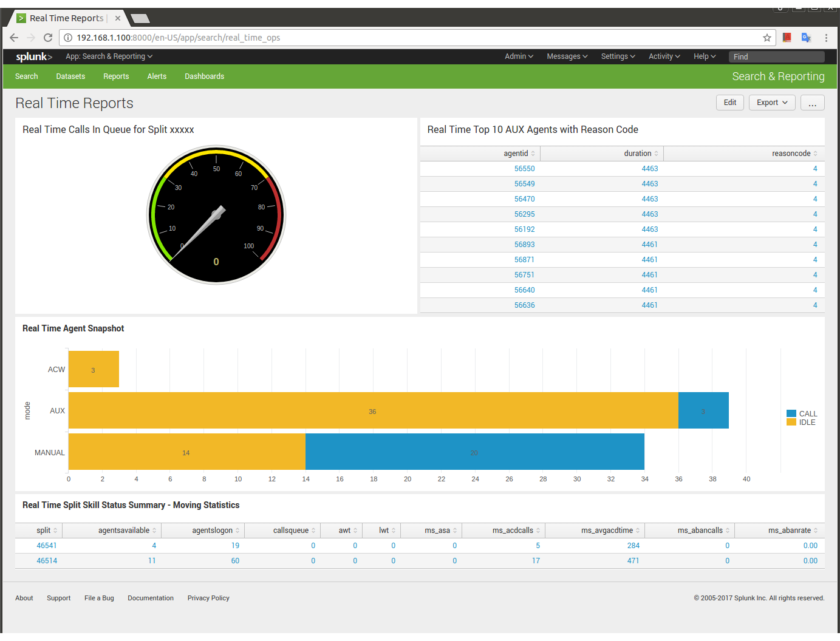Click the Find search field

[776, 56]
